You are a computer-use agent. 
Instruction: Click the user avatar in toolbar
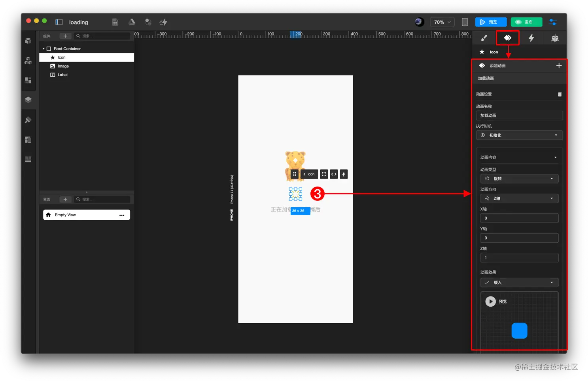click(419, 22)
